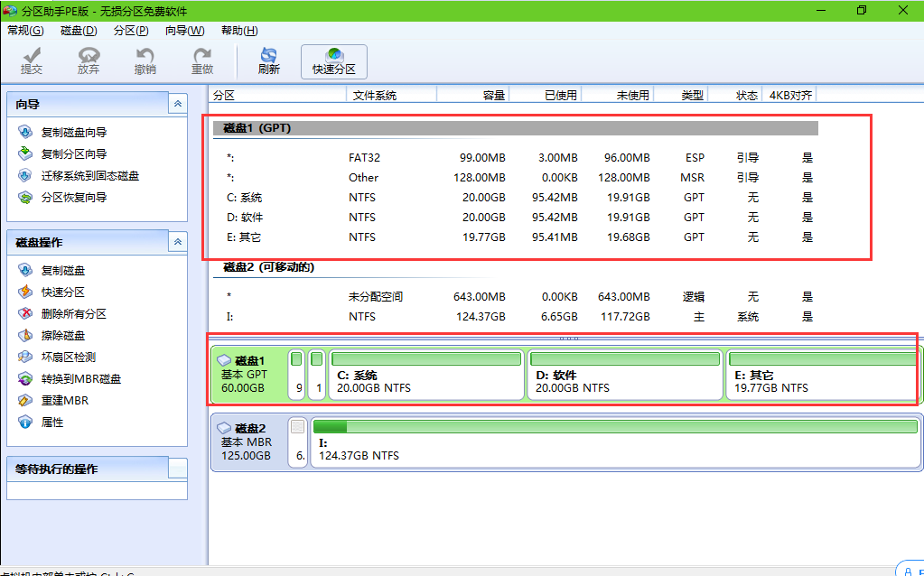This screenshot has height=576, width=924.
Task: Select the 未分配空间 643.00MB row
Action: coord(516,297)
